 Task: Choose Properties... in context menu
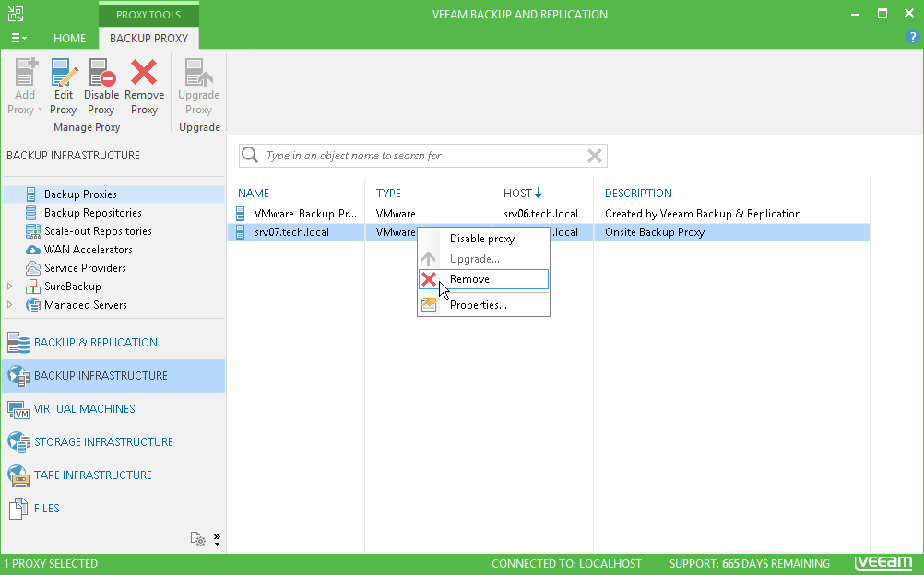tap(483, 305)
